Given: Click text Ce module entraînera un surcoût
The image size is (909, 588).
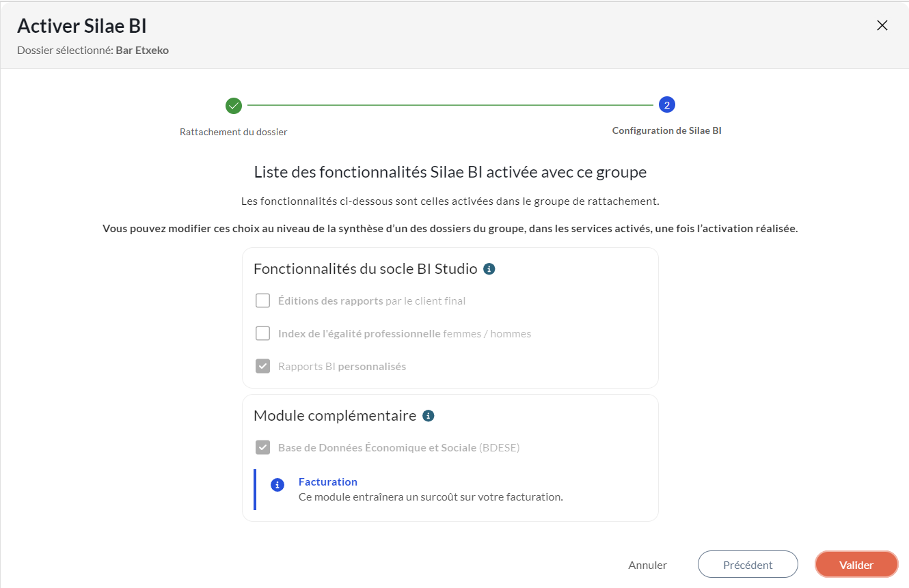Looking at the screenshot, I should coord(431,497).
